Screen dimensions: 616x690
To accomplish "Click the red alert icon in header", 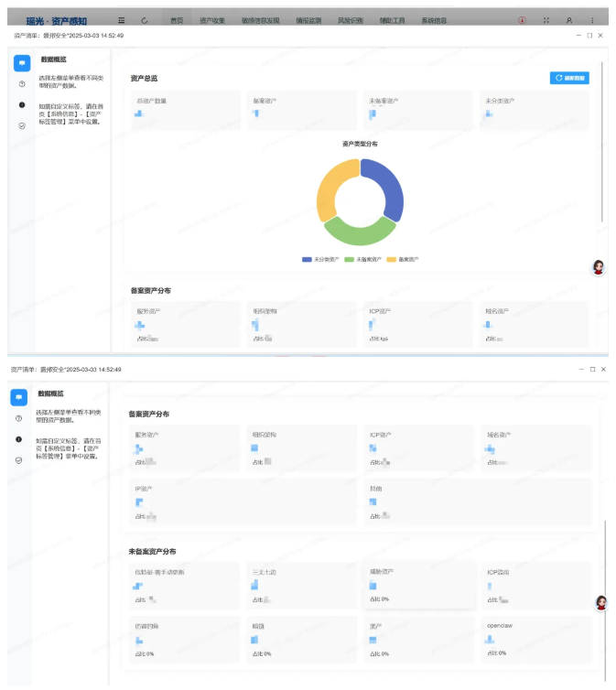I will tap(522, 19).
